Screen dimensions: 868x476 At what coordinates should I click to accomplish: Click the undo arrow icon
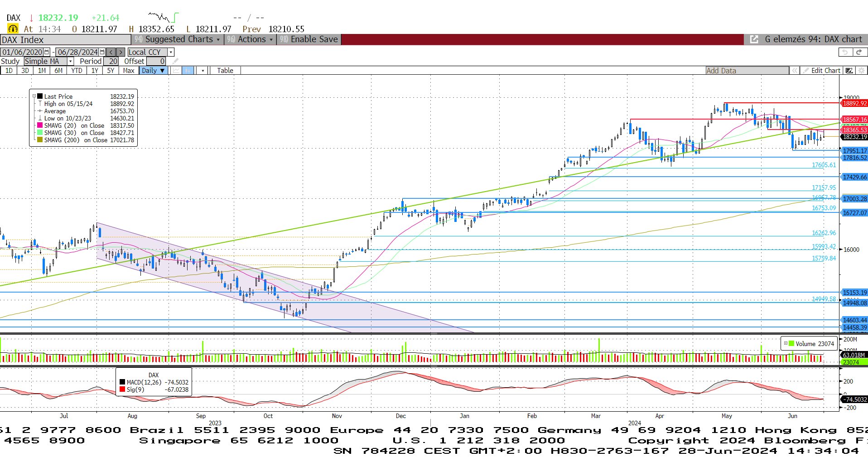pyautogui.click(x=845, y=52)
